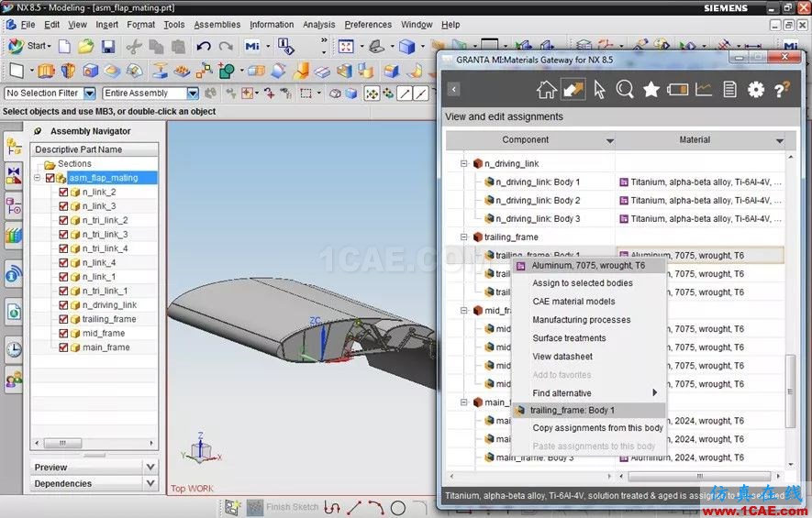Image resolution: width=812 pixels, height=518 pixels.
Task: Expand the Preview panel
Action: click(x=150, y=467)
